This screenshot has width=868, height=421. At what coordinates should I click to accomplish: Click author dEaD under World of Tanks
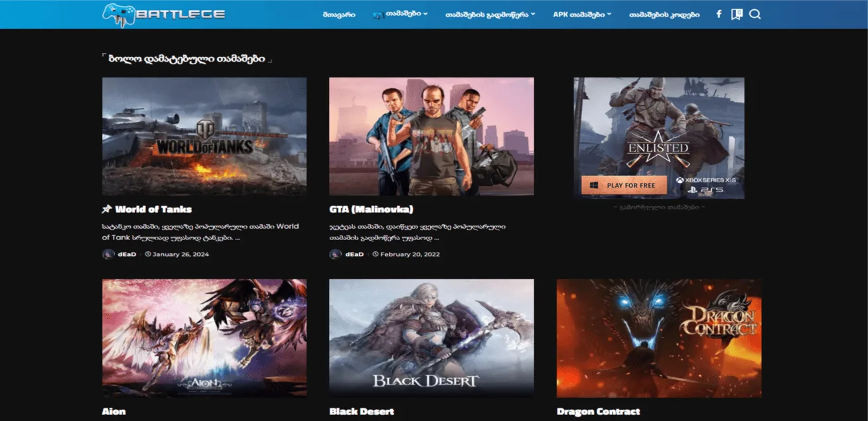[x=127, y=255]
